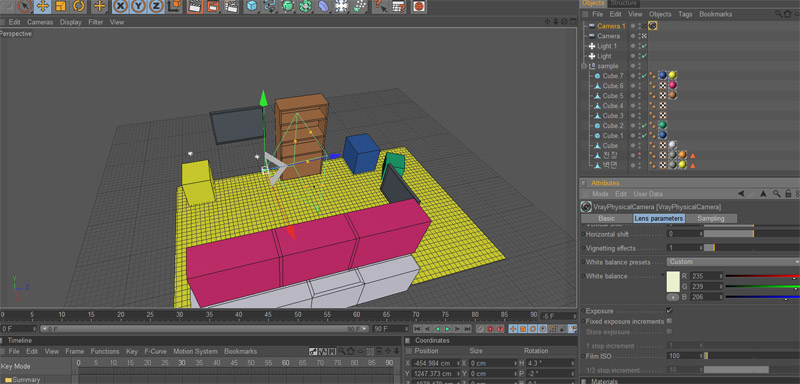This screenshot has height=384, width=800.
Task: Open the User Data menu
Action: click(648, 194)
